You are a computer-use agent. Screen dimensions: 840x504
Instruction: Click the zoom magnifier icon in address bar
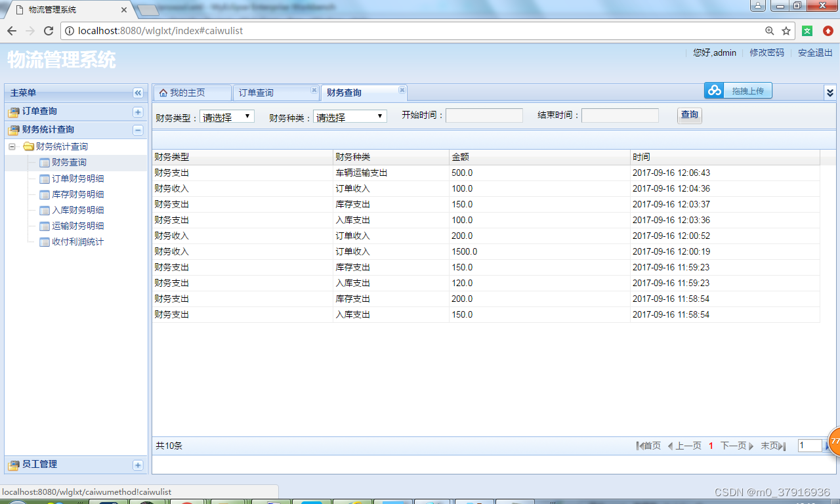click(x=770, y=31)
